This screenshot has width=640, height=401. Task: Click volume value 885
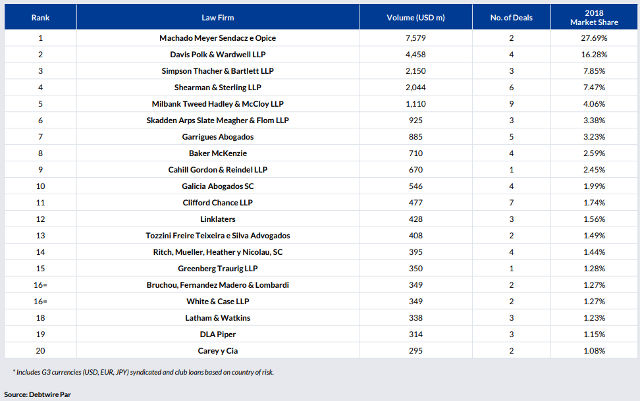(416, 137)
